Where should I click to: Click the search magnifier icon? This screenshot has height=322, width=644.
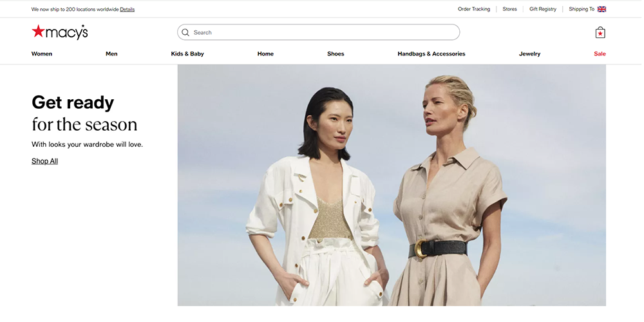[185, 32]
